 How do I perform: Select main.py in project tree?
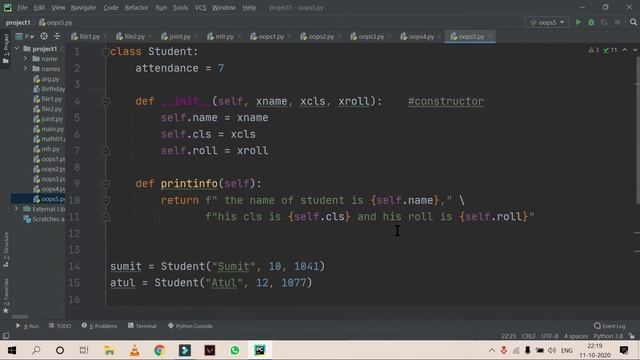coord(52,129)
